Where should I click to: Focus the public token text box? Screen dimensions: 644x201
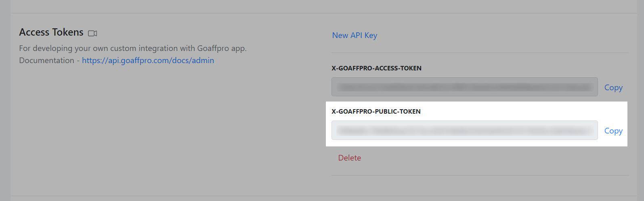(464, 130)
